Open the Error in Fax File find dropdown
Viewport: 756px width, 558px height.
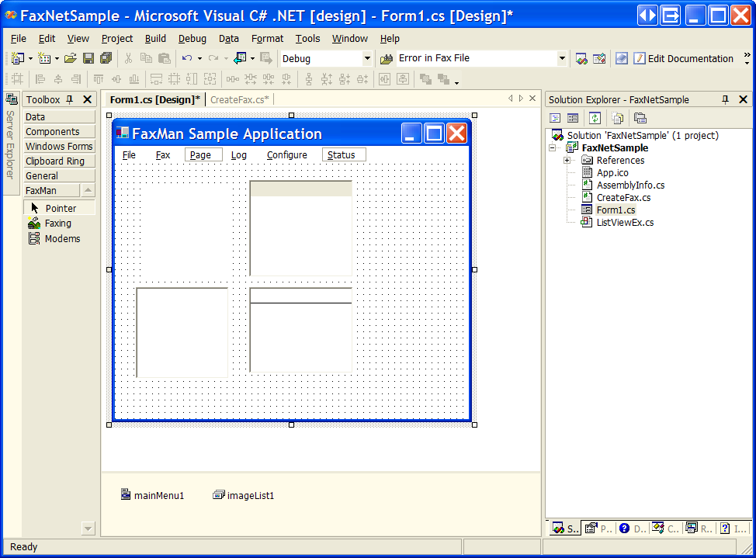pyautogui.click(x=562, y=59)
